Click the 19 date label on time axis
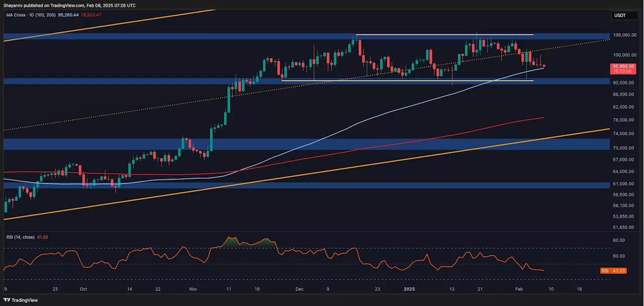Image resolution: width=644 pixels, height=306 pixels. tap(257, 289)
